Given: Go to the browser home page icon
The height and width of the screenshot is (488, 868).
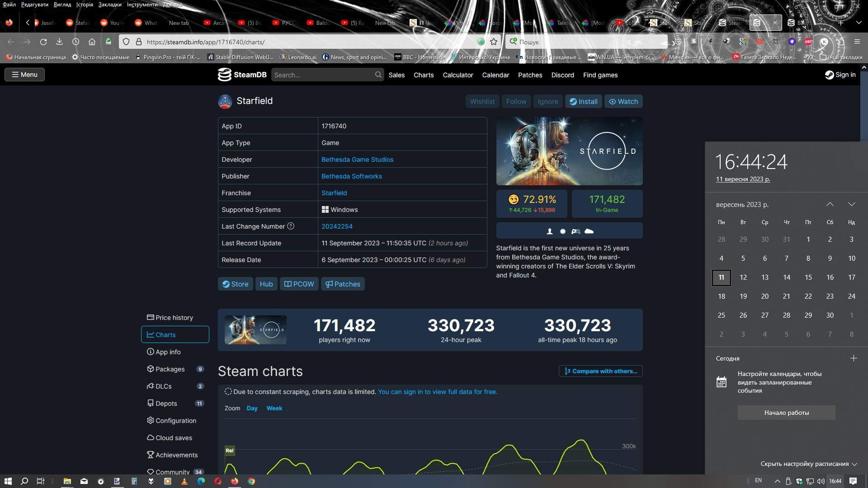Looking at the screenshot, I should (x=92, y=42).
